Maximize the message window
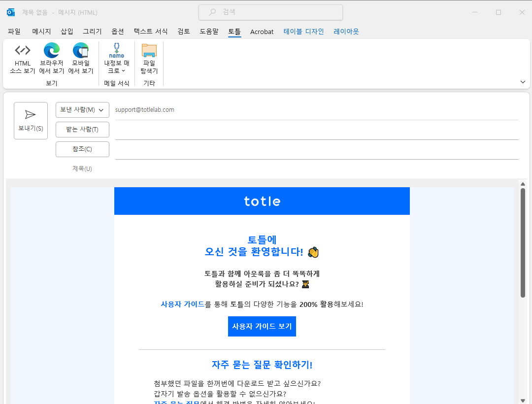The width and height of the screenshot is (532, 404). (x=499, y=12)
